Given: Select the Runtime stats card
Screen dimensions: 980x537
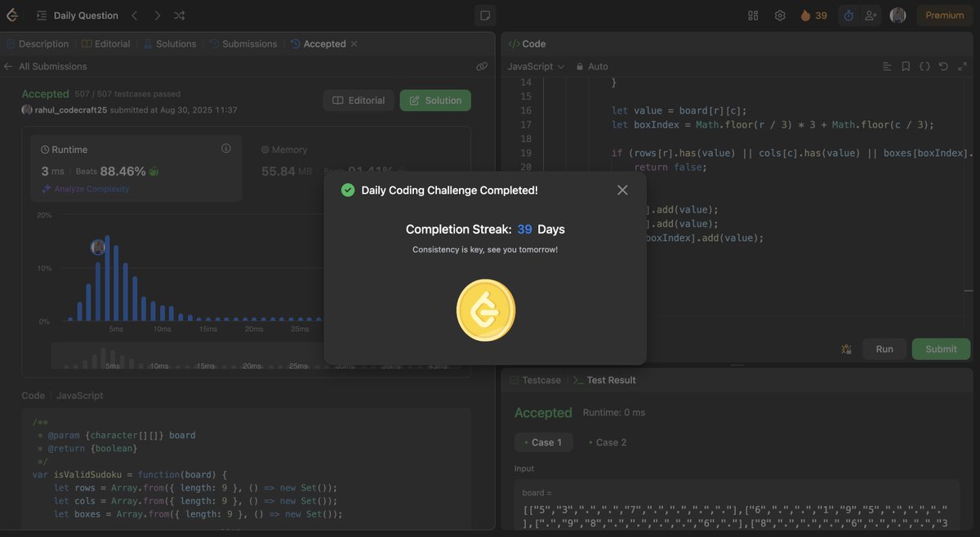Looking at the screenshot, I should (x=136, y=168).
